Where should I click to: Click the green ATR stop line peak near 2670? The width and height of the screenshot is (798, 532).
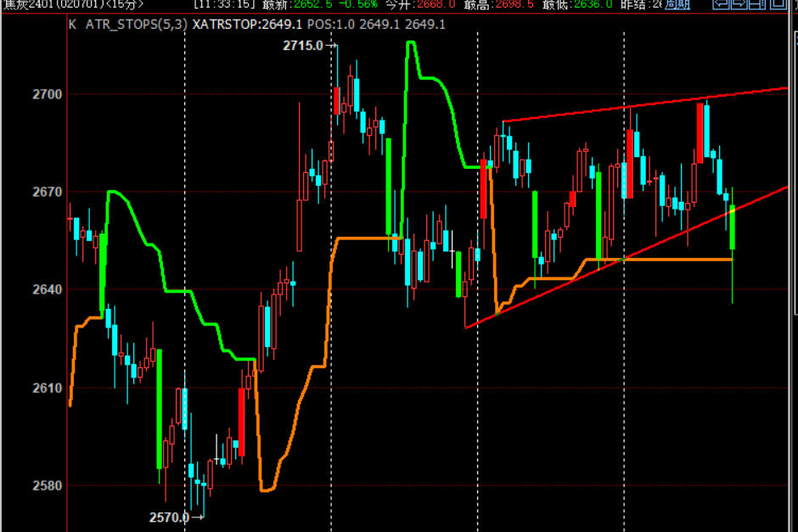pos(115,192)
